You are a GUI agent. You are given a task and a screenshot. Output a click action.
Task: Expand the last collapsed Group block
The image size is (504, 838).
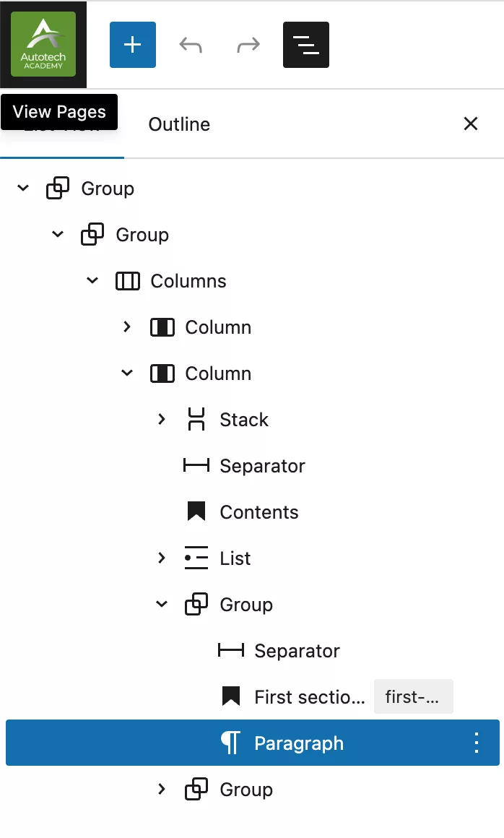[x=162, y=789]
